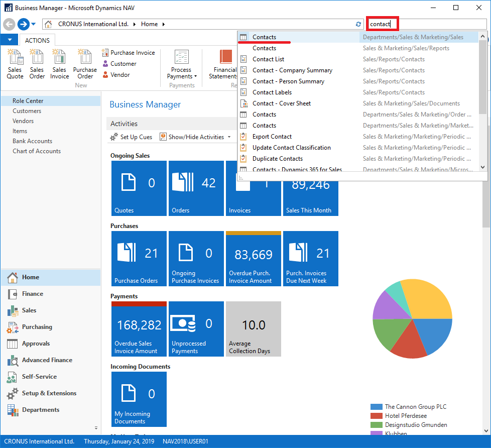Switch to the ACTIONS ribbon tab

37,40
